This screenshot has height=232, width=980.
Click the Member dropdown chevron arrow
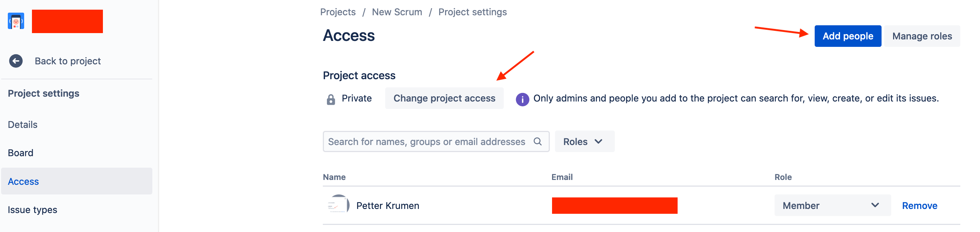pyautogui.click(x=875, y=205)
